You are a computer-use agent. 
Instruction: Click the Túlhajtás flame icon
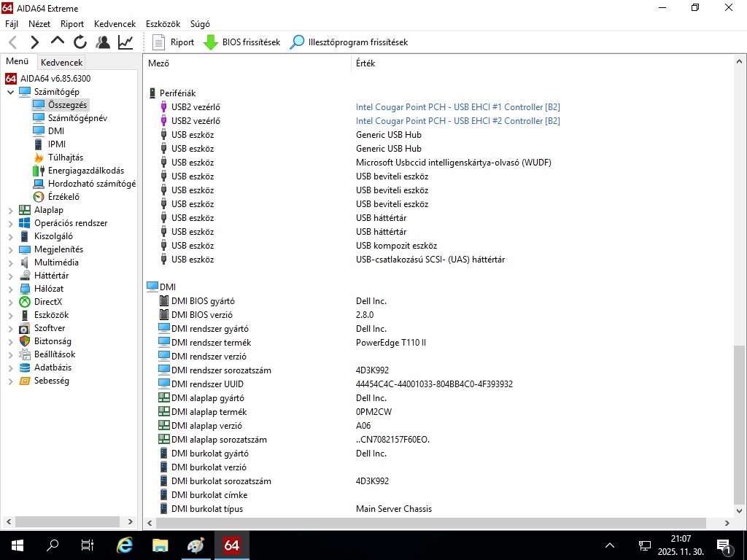tap(39, 157)
